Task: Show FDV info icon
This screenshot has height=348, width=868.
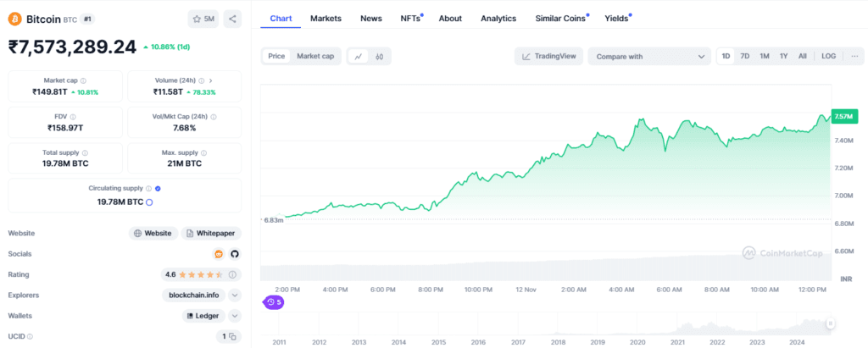Action: (73, 118)
